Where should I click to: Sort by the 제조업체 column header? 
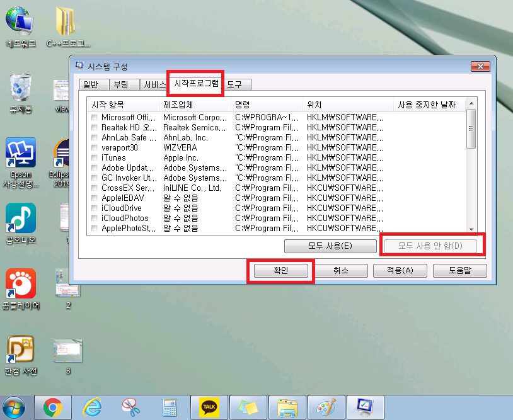point(195,105)
